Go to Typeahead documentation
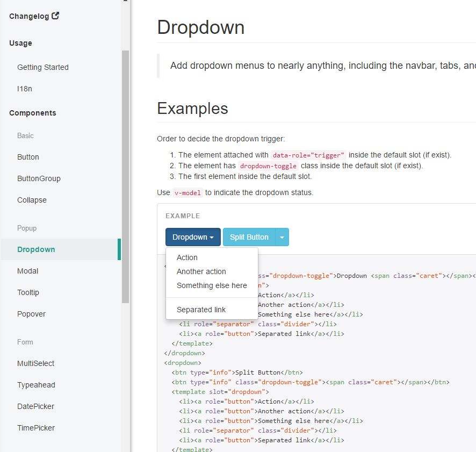 [x=36, y=385]
